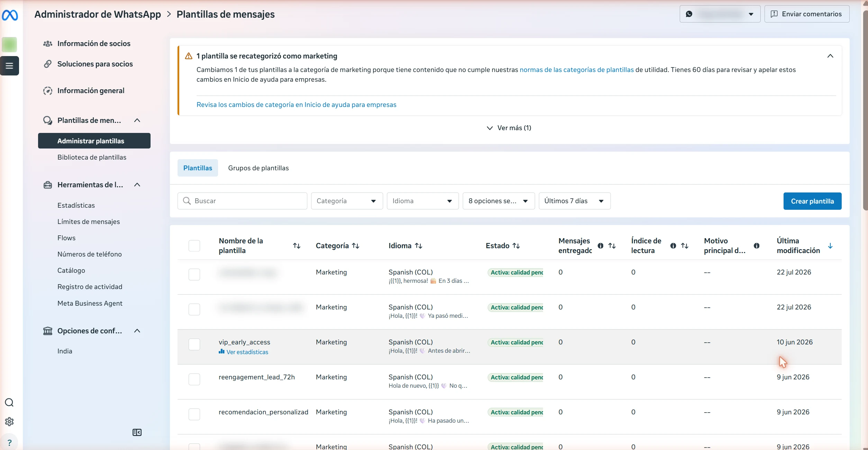The image size is (868, 450).
Task: Open Flows in sidebar
Action: [66, 238]
